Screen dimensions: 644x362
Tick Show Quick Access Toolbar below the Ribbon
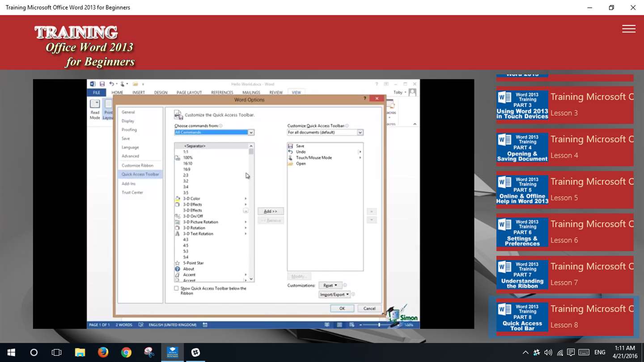coord(177,289)
